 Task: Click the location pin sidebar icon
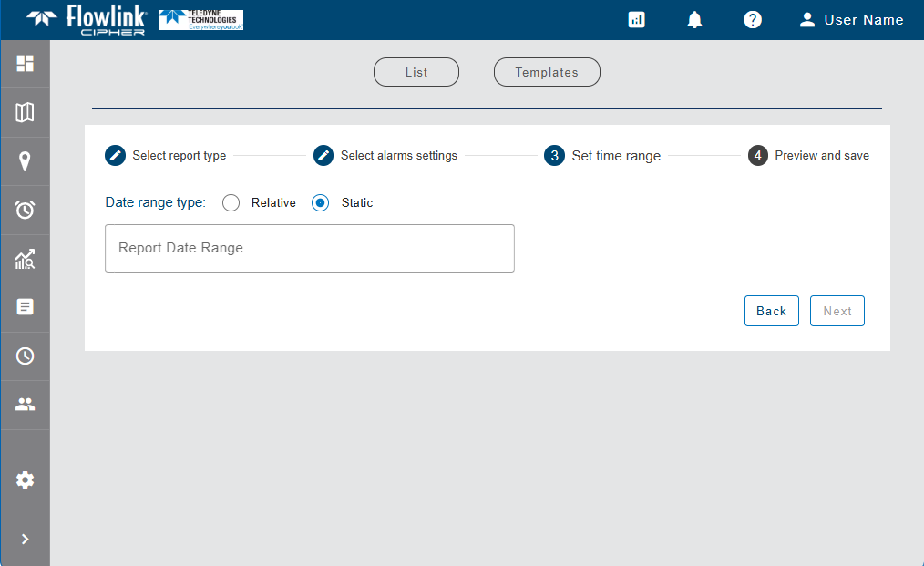pos(26,162)
